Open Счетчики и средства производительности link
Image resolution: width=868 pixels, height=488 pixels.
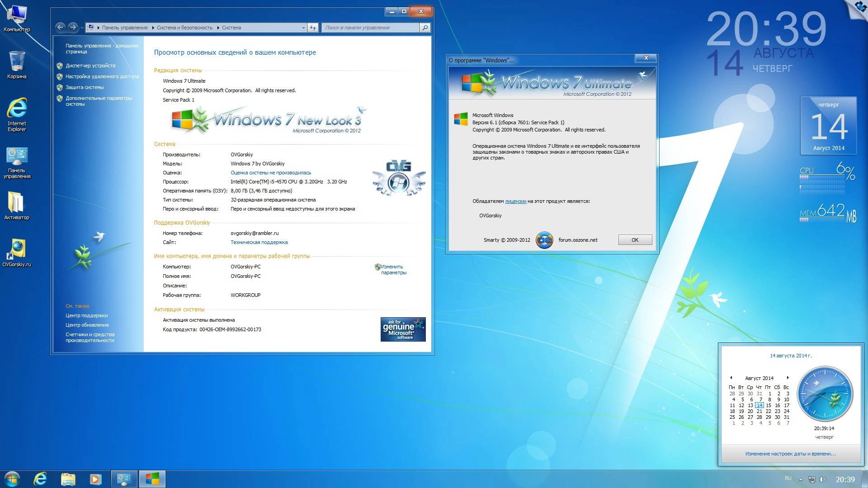click(90, 337)
